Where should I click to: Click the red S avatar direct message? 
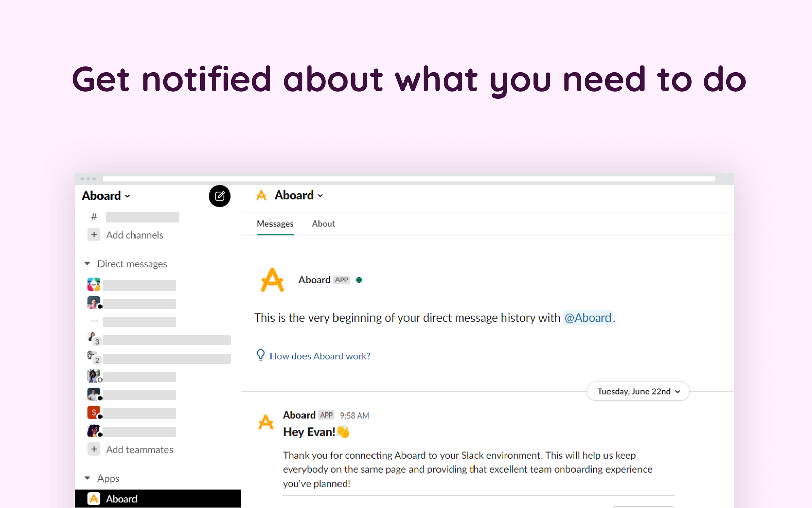[x=94, y=412]
